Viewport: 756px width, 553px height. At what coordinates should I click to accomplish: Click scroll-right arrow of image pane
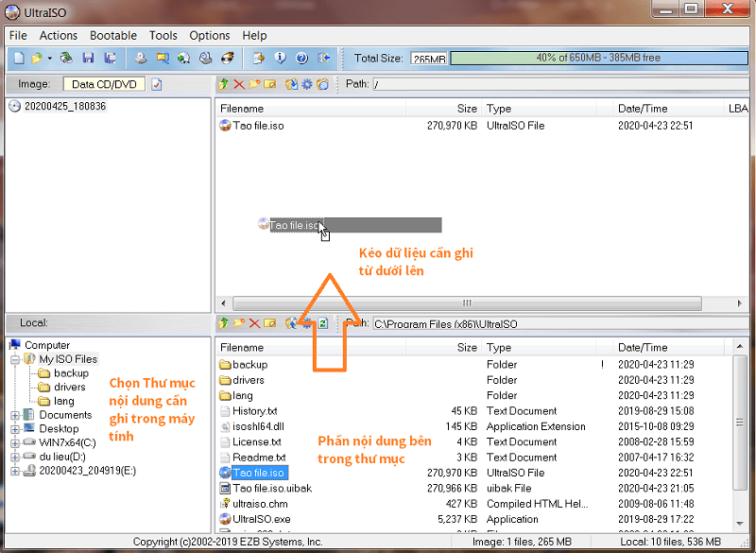coord(740,303)
